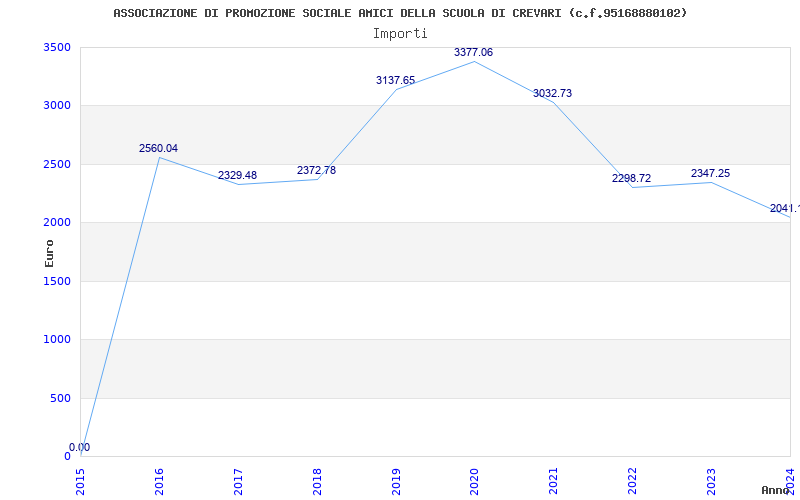800x500 pixels.
Task: Click the 3500 y-axis tick label
Action: click(57, 47)
